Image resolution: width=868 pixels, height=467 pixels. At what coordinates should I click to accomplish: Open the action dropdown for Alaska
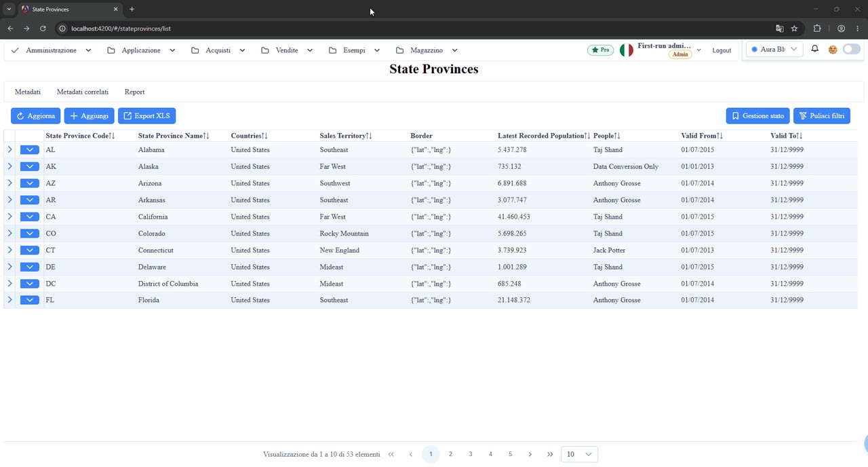point(30,166)
